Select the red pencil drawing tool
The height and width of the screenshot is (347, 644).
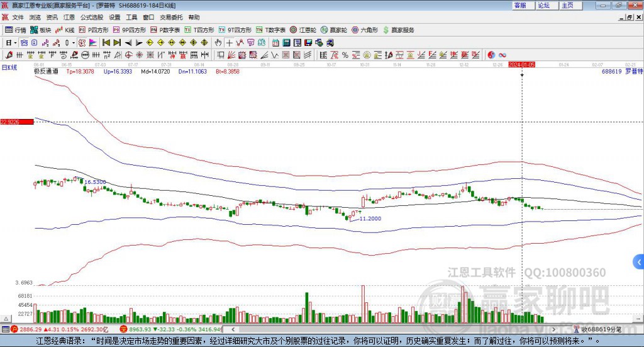tap(9, 55)
